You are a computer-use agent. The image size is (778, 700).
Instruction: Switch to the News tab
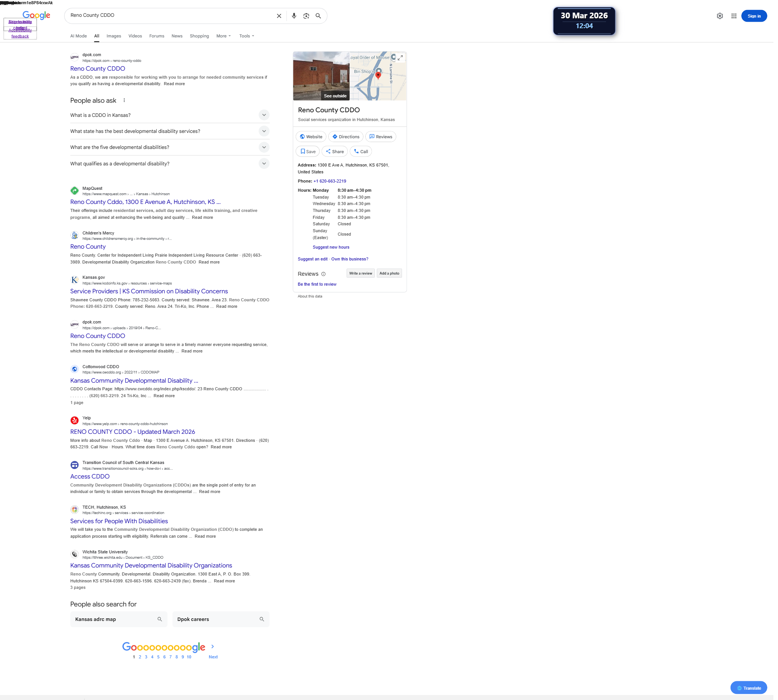click(177, 36)
